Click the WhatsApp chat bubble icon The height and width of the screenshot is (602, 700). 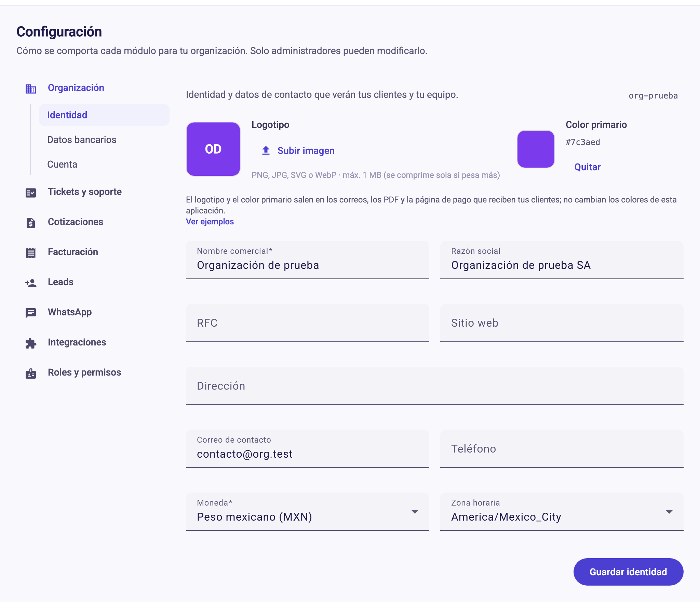pyautogui.click(x=31, y=313)
